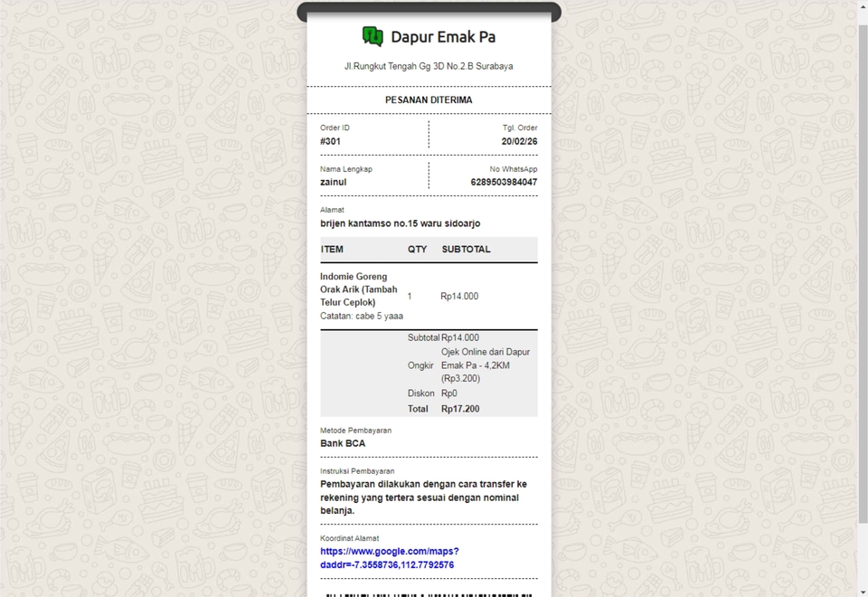Open the Google Maps coordinate link
Screen dimensions: 868x597
389,558
